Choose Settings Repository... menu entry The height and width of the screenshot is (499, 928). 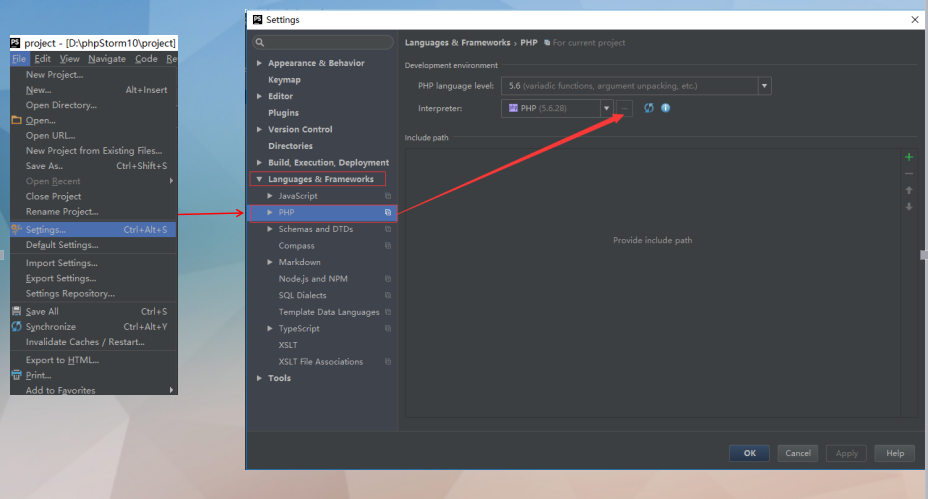(94, 294)
